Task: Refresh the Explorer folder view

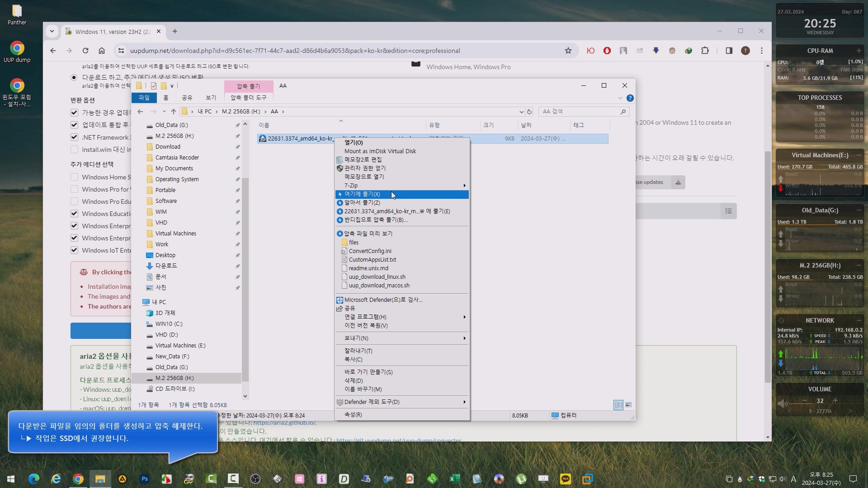Action: coord(529,112)
